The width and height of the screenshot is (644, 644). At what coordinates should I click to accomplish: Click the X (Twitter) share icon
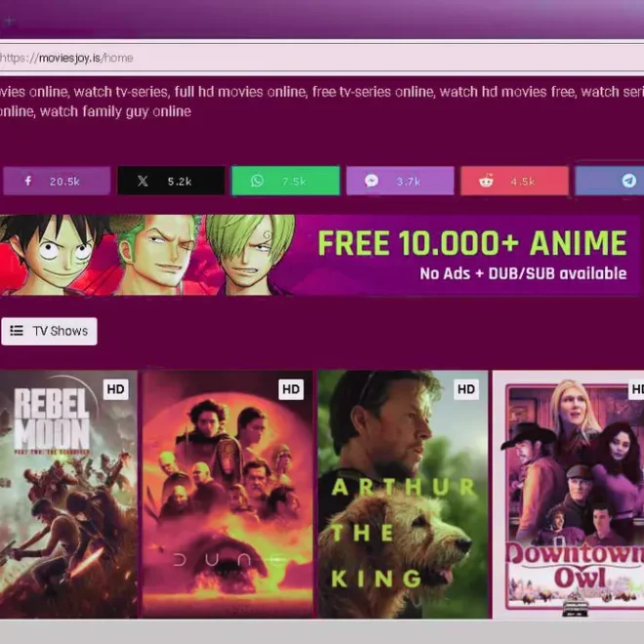142,181
